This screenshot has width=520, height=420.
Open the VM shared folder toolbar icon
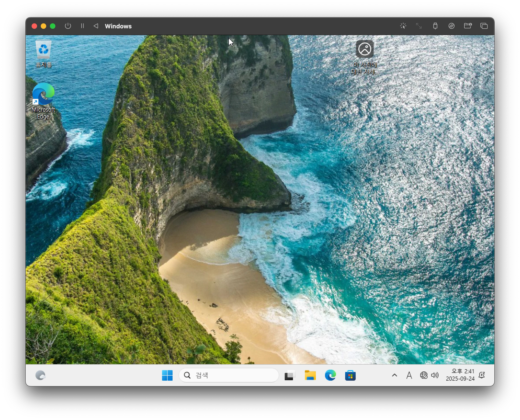[x=468, y=26]
